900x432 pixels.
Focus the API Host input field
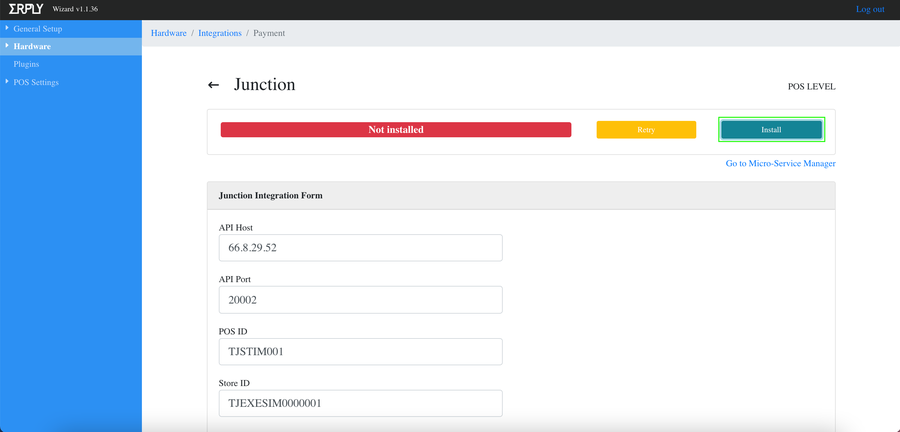pos(360,248)
